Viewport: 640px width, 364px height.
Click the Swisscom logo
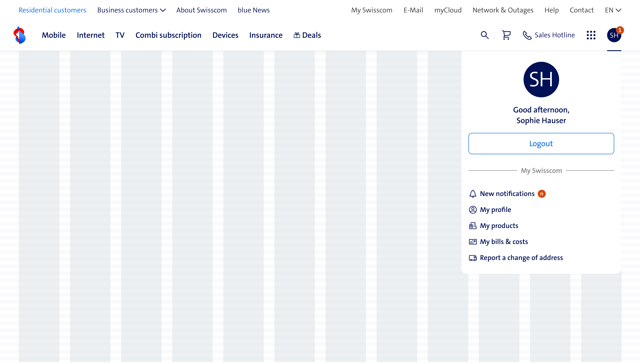click(x=20, y=35)
